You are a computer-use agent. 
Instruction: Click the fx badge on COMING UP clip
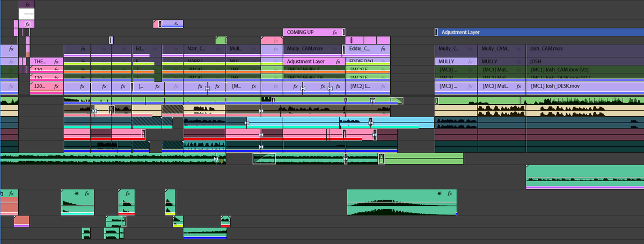tap(334, 32)
